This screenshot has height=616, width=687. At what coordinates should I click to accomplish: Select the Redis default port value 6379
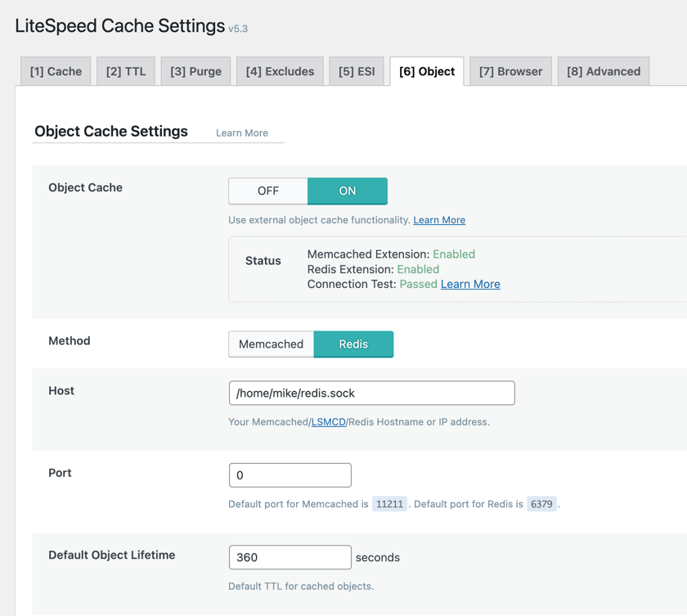541,504
